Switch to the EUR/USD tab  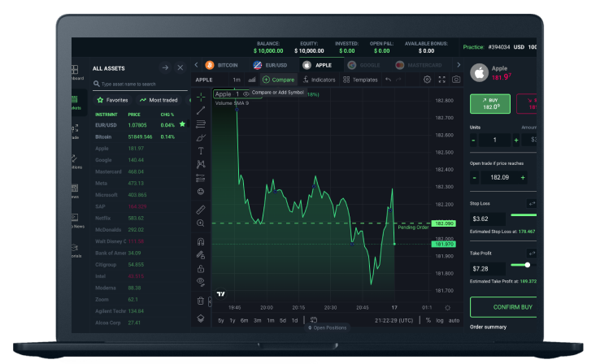pyautogui.click(x=271, y=64)
